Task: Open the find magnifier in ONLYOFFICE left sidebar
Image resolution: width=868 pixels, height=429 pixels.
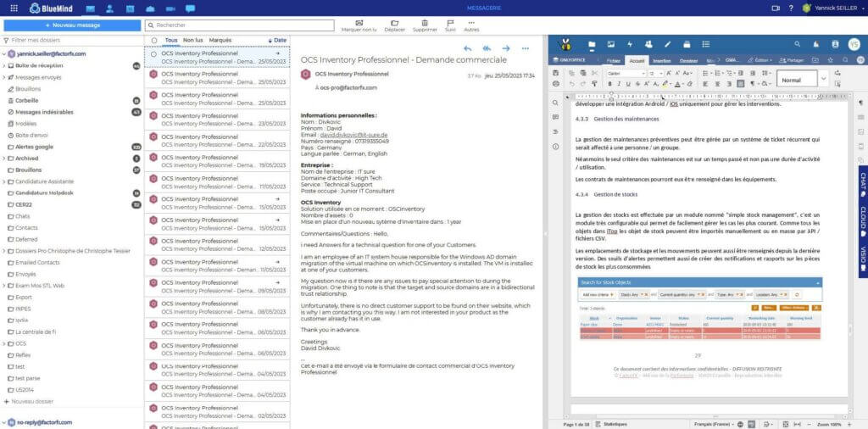Action: tap(555, 103)
